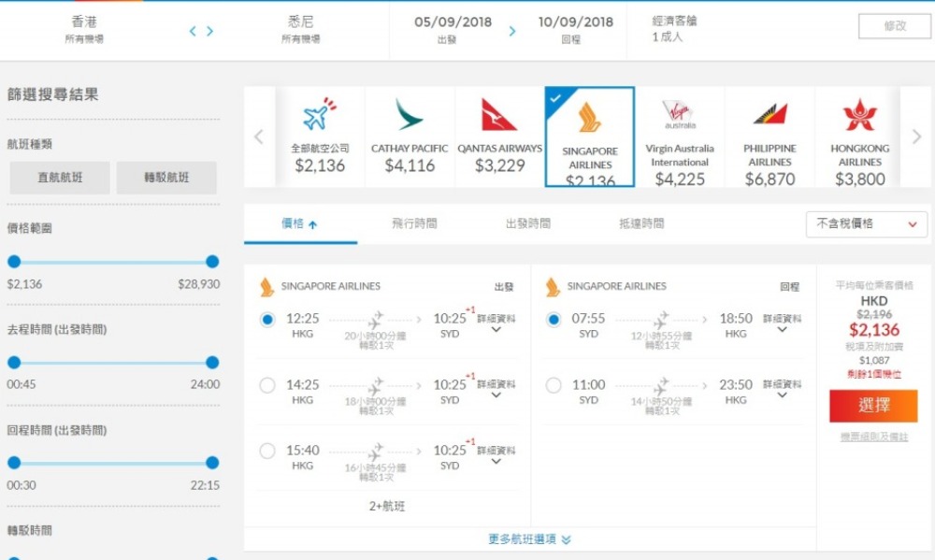Select the 14:25 HKG departure flight
Viewport: 935px width, 560px height.
coord(268,385)
